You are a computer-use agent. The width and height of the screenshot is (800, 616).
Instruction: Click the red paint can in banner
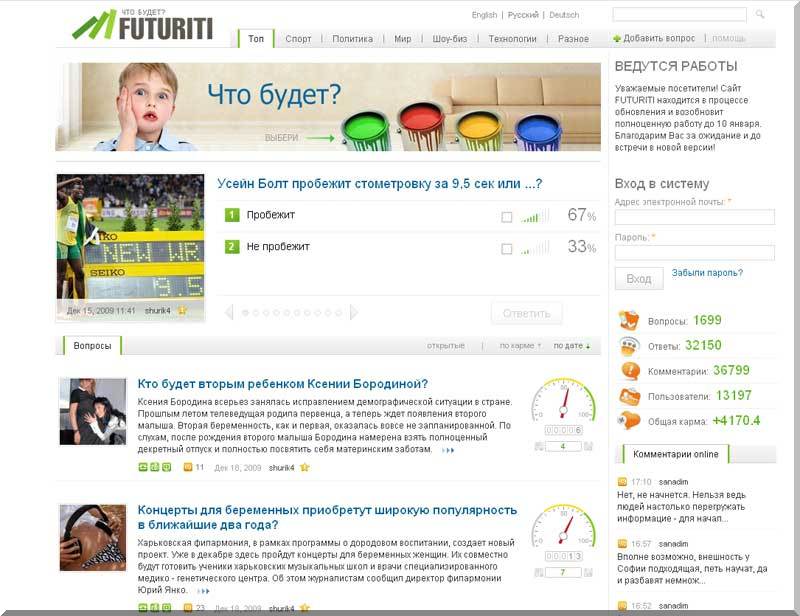coord(422,126)
